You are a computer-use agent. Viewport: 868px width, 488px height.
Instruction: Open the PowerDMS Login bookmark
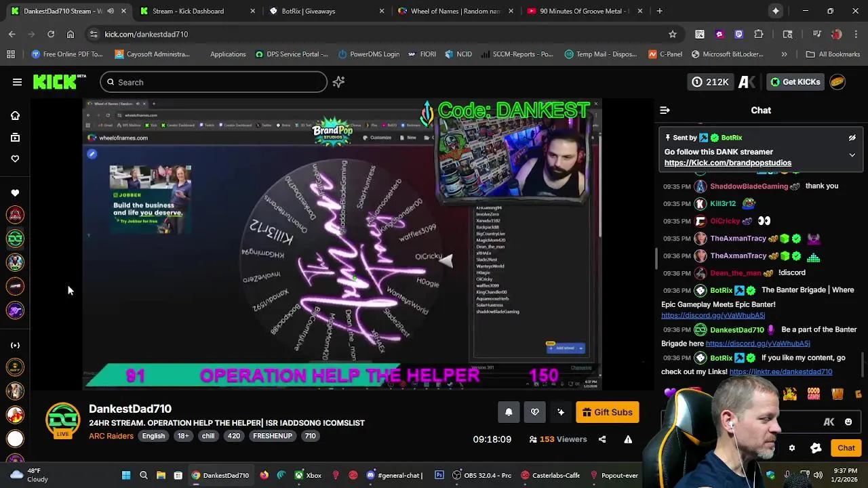(368, 54)
